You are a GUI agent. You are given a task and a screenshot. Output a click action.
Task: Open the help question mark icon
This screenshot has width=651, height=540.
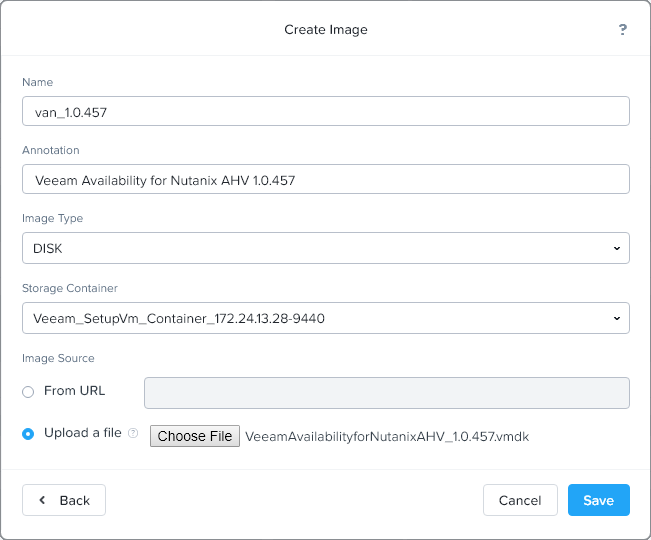point(622,29)
